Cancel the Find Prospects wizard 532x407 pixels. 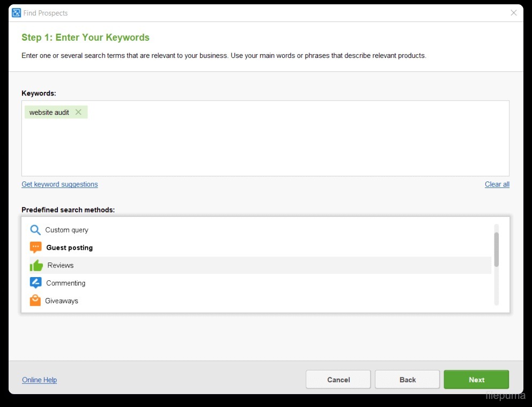point(338,380)
